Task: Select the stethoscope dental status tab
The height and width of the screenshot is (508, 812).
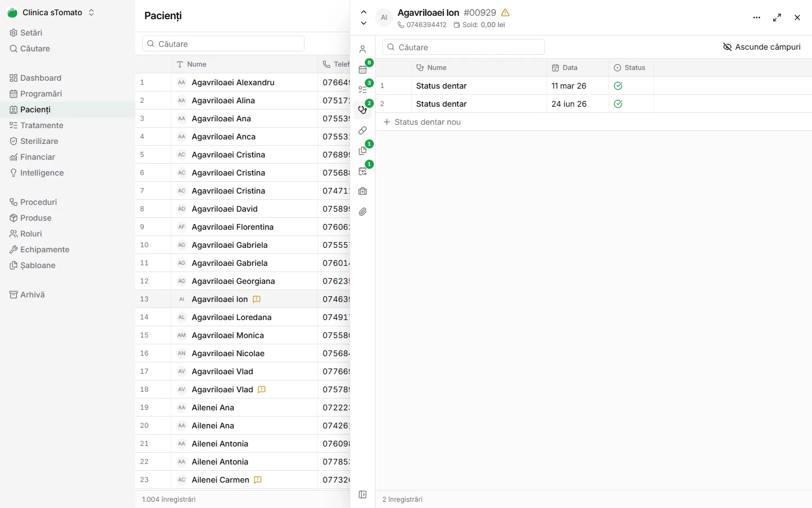Action: coord(363,110)
